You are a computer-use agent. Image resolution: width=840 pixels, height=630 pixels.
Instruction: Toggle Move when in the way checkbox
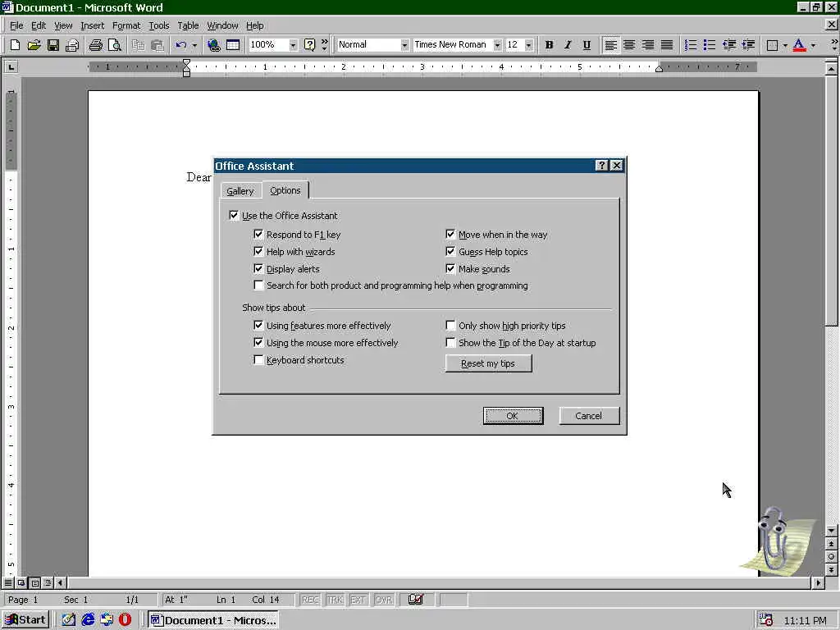click(x=450, y=234)
